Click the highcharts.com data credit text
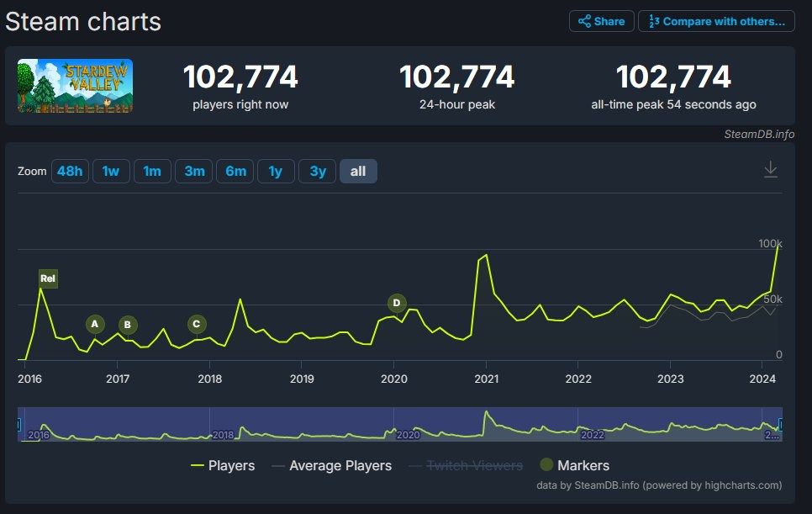Screen dimensions: 812x514 click(659, 485)
